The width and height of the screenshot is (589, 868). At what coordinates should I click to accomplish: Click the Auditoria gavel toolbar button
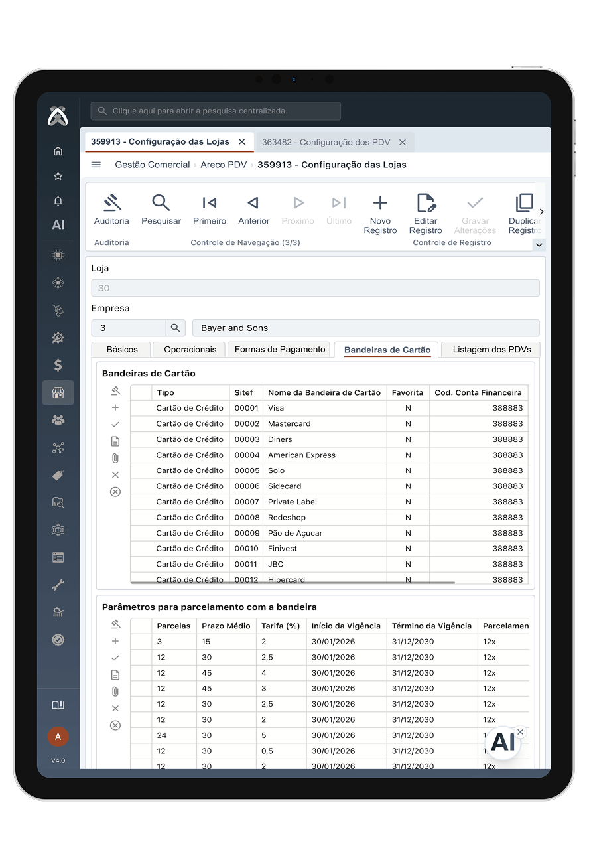111,210
